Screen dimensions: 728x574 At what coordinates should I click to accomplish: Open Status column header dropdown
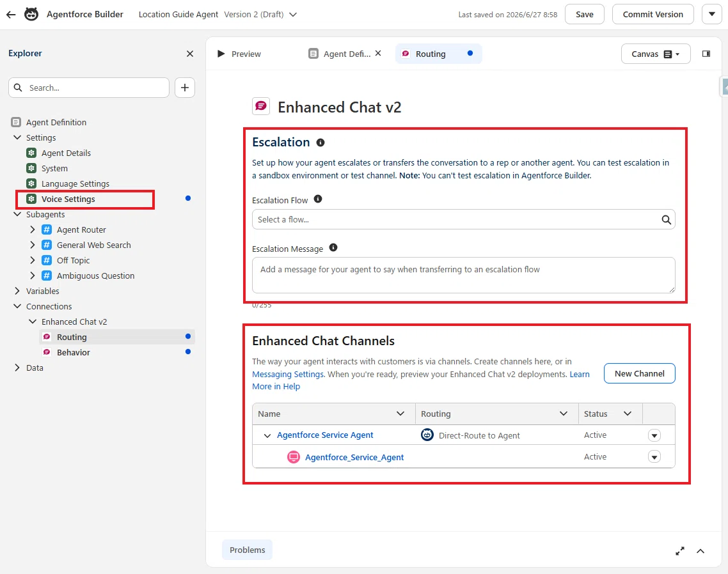(628, 414)
